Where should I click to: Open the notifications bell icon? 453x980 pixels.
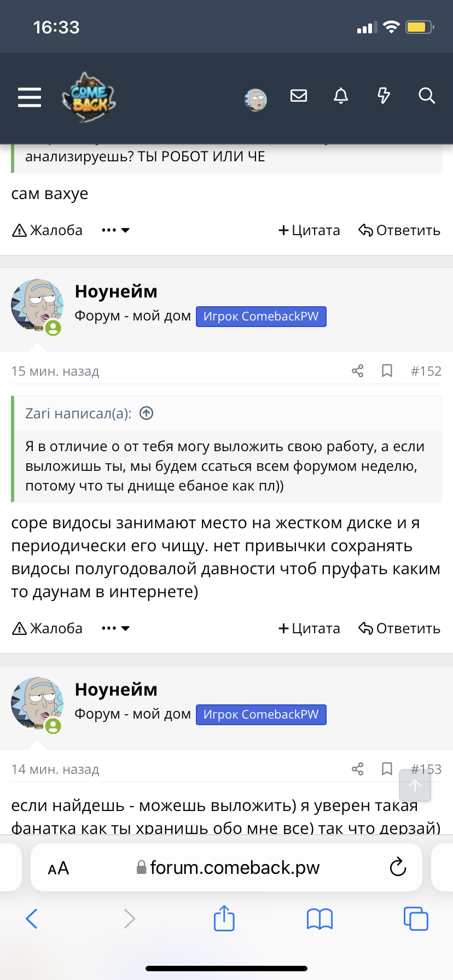tap(340, 96)
